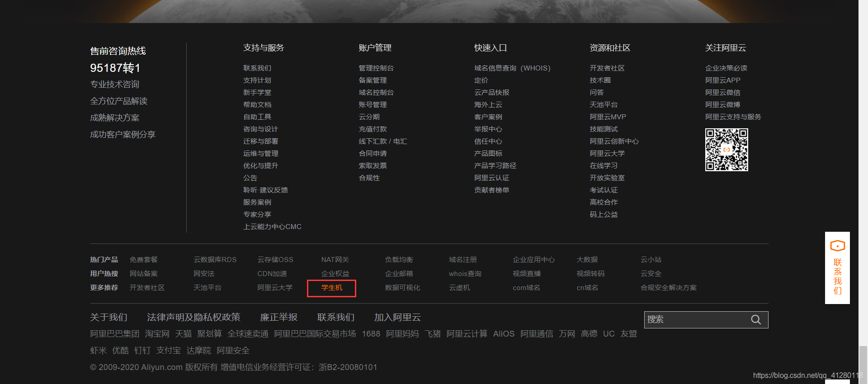Open 阿里云MVP link
Image resolution: width=868 pixels, height=384 pixels.
(x=608, y=117)
